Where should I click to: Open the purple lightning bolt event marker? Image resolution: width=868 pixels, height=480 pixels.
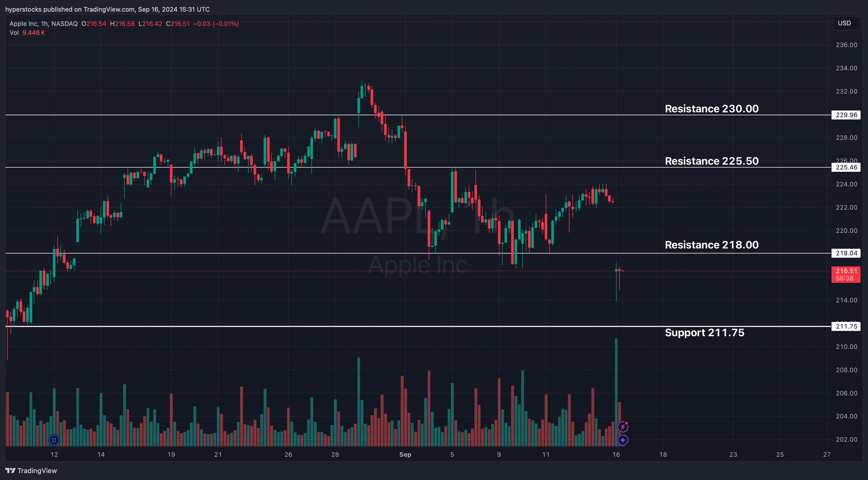622,427
